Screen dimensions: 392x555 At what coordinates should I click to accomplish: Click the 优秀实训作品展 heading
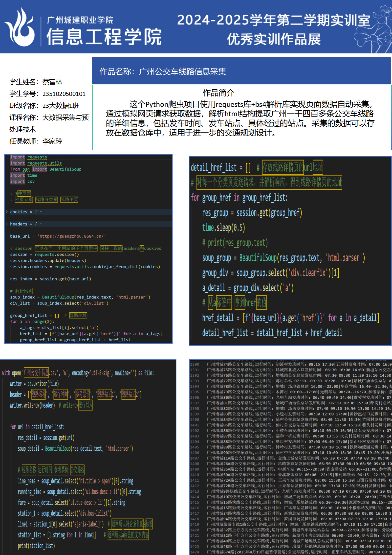(x=274, y=39)
